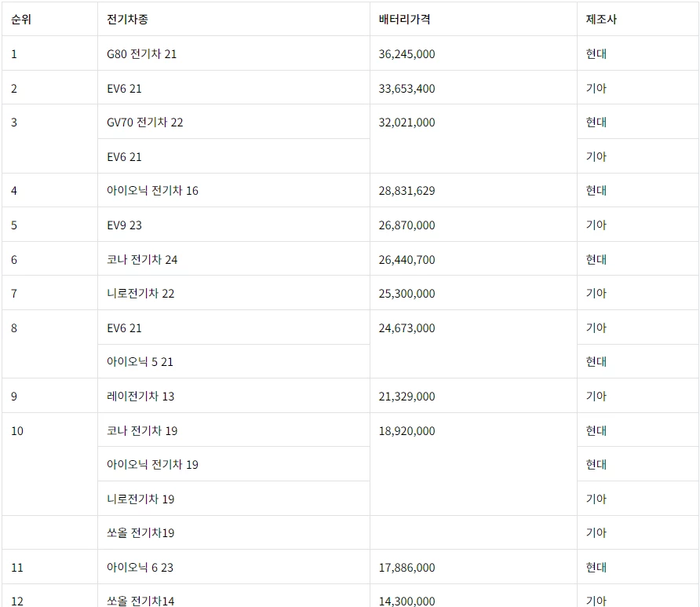700x607 pixels.
Task: Click the 전기차종 column header
Action: tap(234, 19)
